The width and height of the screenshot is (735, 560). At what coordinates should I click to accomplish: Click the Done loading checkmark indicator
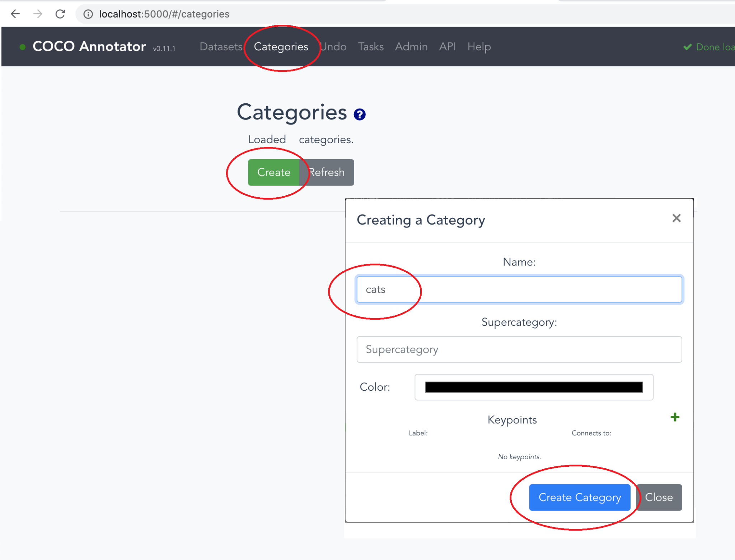tap(687, 47)
